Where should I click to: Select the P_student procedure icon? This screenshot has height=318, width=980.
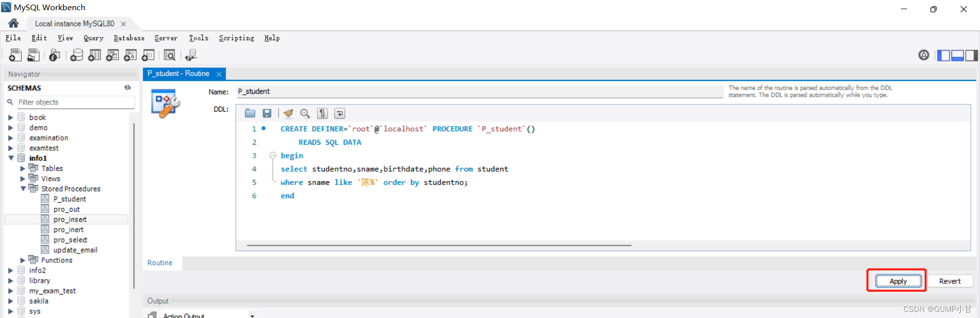pos(45,199)
